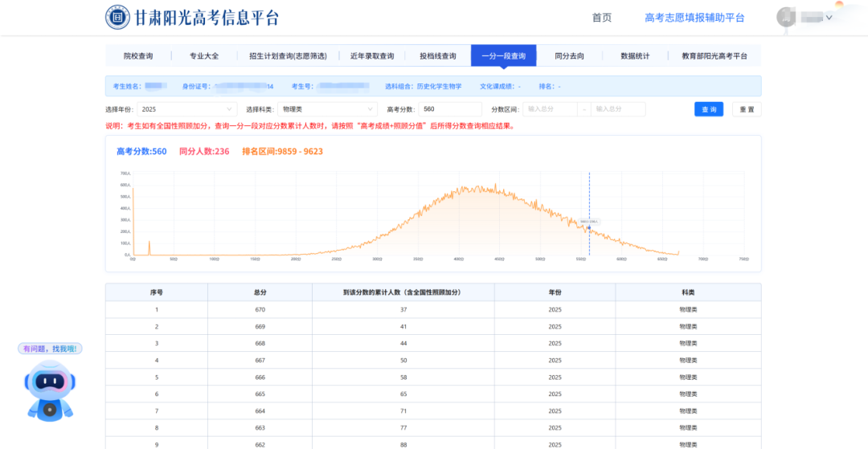Click the 查询 search button
The width and height of the screenshot is (868, 449).
pyautogui.click(x=709, y=109)
